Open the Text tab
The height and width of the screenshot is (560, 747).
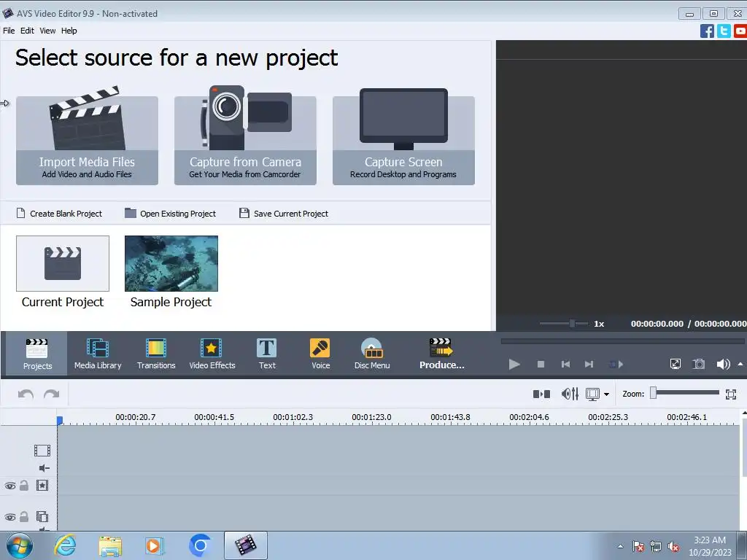pos(267,354)
